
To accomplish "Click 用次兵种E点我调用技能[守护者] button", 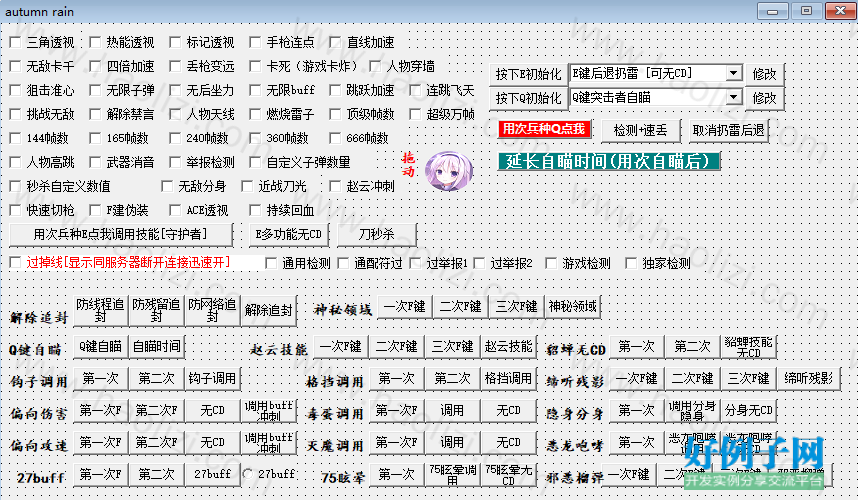I will tap(121, 235).
